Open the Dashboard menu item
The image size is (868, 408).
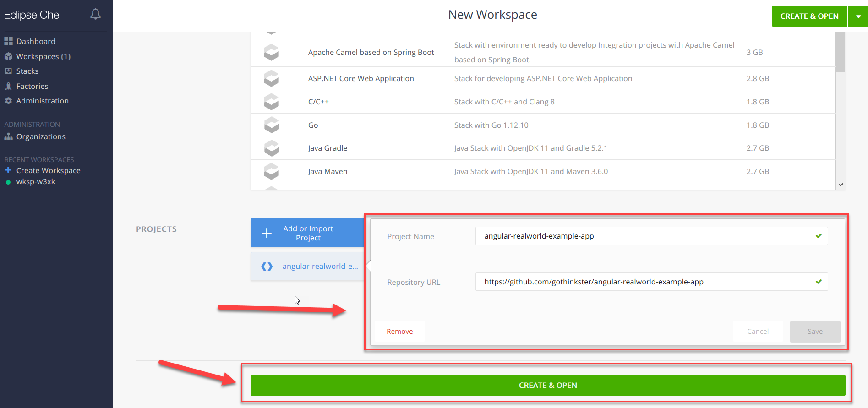pos(36,41)
